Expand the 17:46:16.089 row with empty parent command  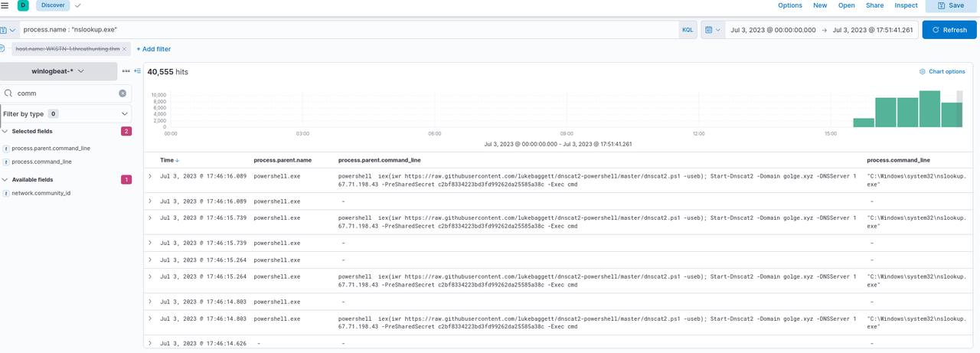(x=150, y=201)
